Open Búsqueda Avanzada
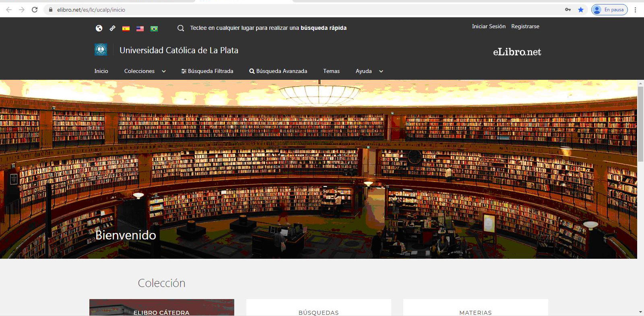Image resolution: width=644 pixels, height=316 pixels. (278, 71)
